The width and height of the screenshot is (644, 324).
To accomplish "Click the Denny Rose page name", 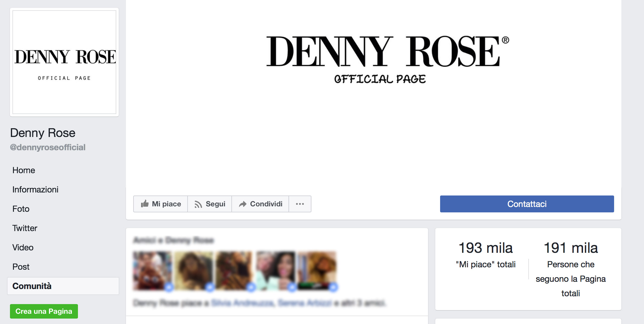I will coord(43,133).
